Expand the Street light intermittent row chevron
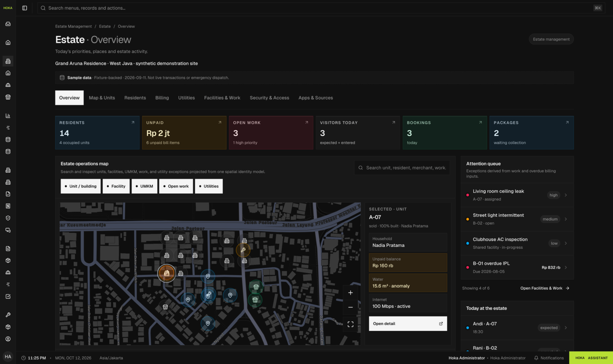 (x=566, y=219)
